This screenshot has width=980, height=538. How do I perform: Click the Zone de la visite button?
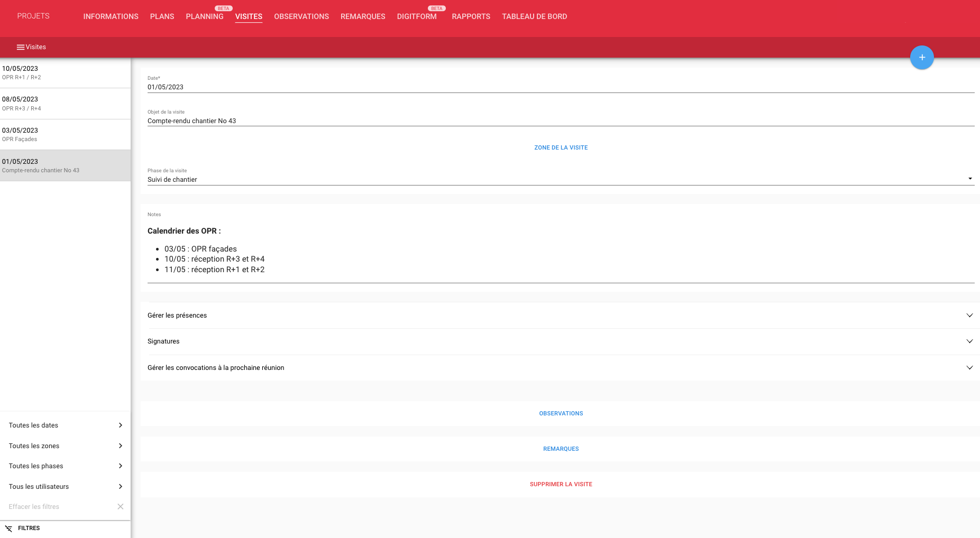[561, 148]
